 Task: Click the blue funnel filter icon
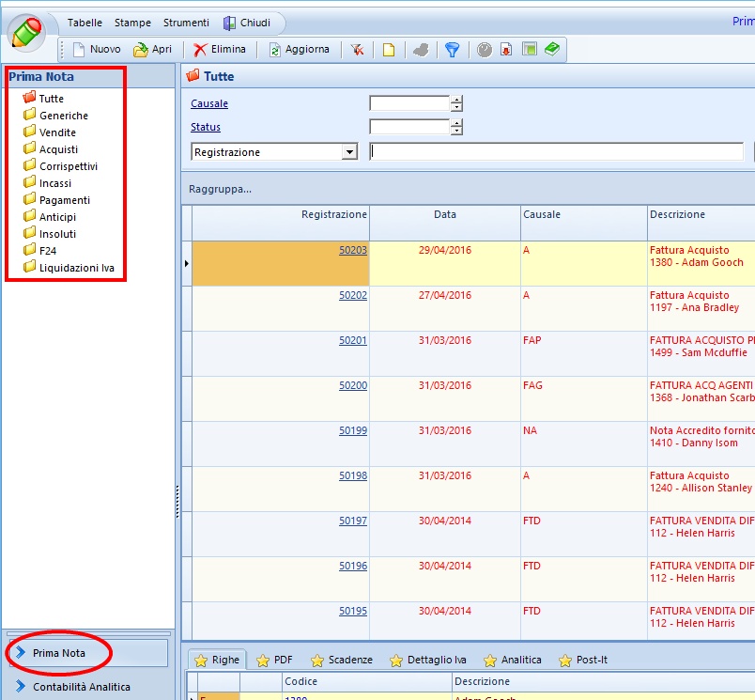[x=452, y=50]
